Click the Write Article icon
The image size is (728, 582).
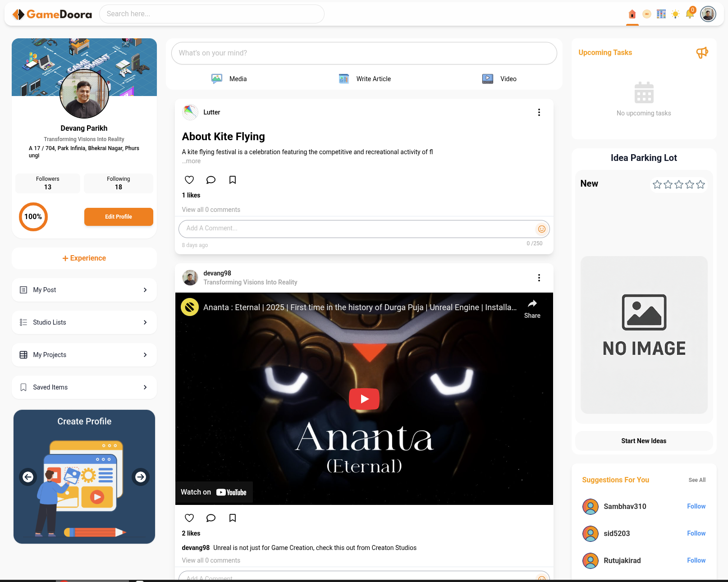(x=344, y=79)
